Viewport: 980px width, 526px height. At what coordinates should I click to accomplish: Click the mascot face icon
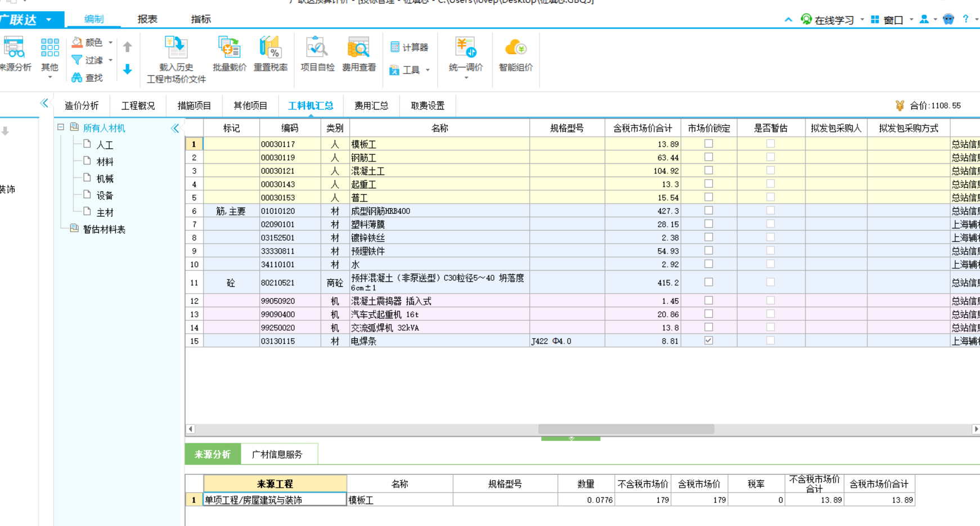(x=948, y=19)
